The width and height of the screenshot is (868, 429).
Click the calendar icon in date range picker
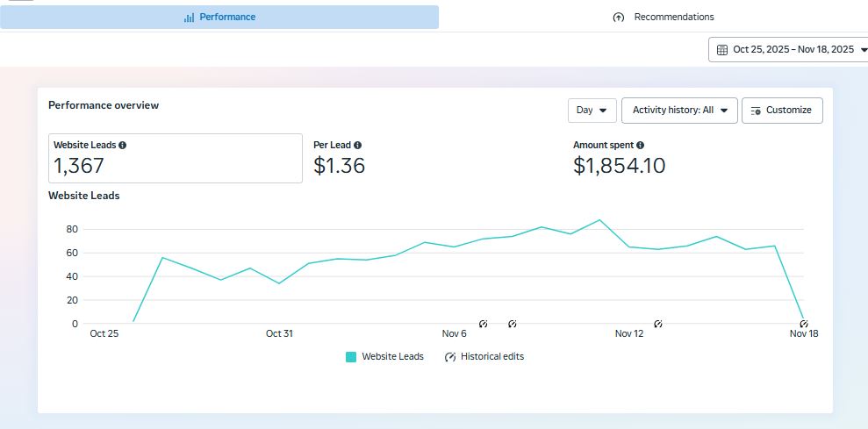[721, 50]
